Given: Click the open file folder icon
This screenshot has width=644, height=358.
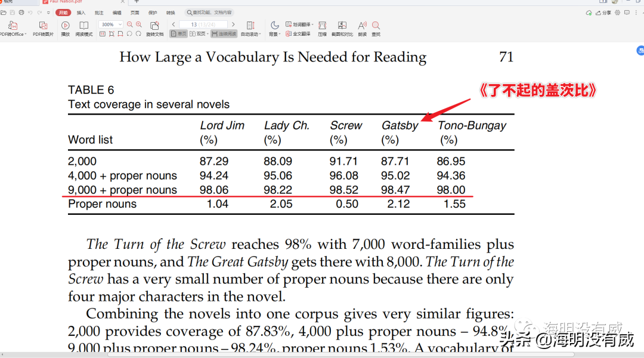Looking at the screenshot, I should click(x=4, y=13).
